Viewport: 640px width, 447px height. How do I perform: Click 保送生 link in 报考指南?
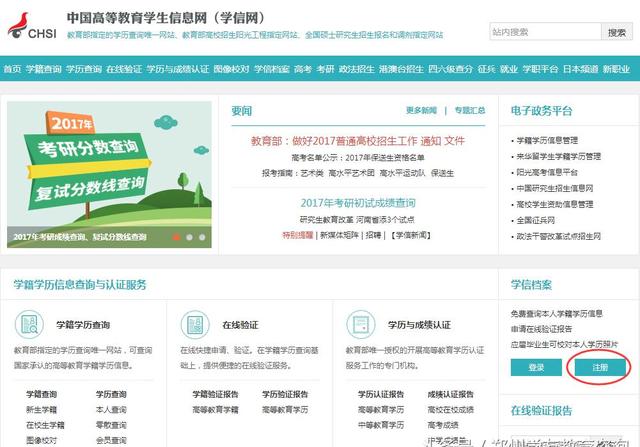[x=442, y=173]
